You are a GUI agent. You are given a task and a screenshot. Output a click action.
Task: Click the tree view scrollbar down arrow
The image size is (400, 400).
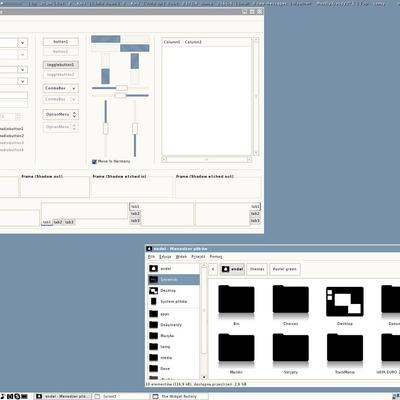pyautogui.click(x=256, y=153)
